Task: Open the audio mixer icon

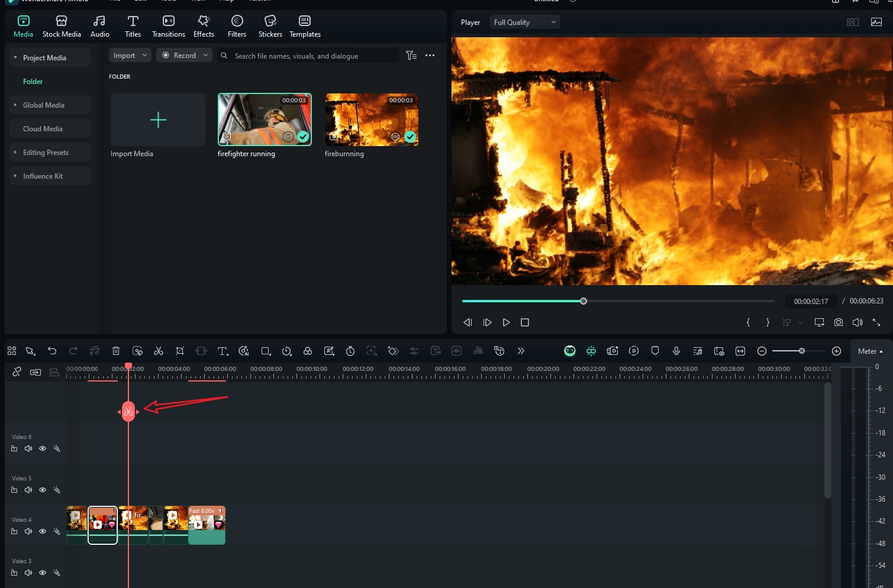Action: coord(698,351)
